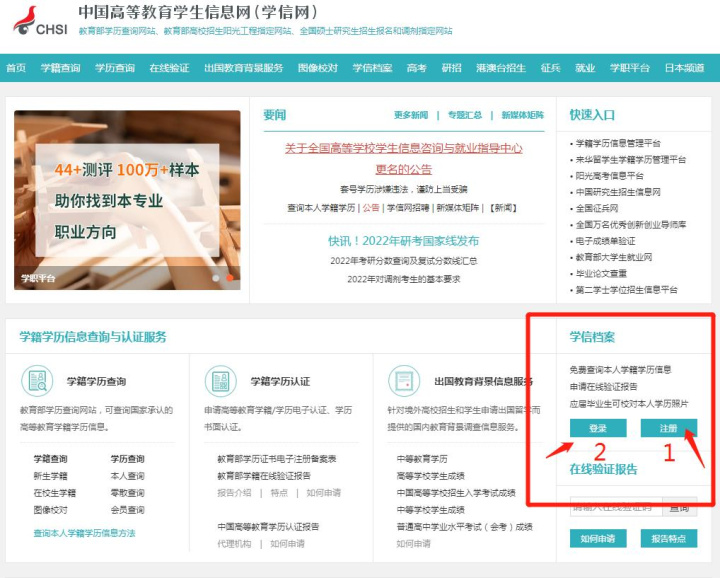Open the 更多新闻 link
The image size is (720, 578).
[411, 115]
